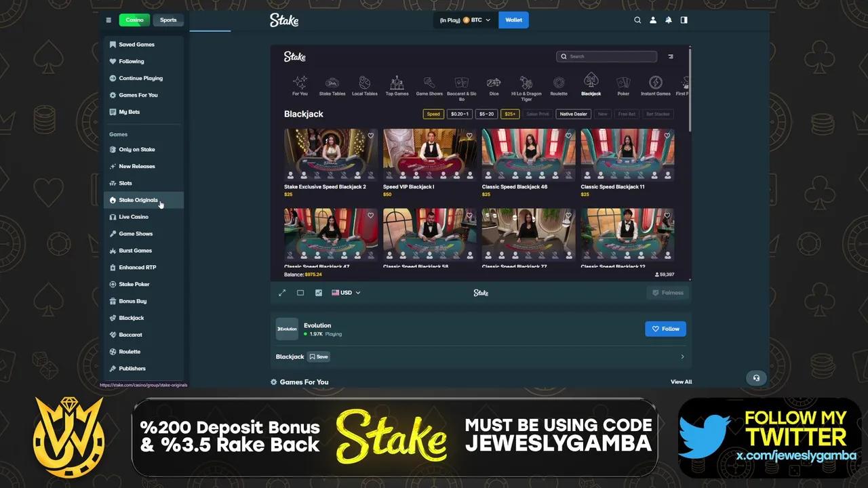Open Enhanced RTP in sidebar
The height and width of the screenshot is (488, 868).
pos(143,267)
